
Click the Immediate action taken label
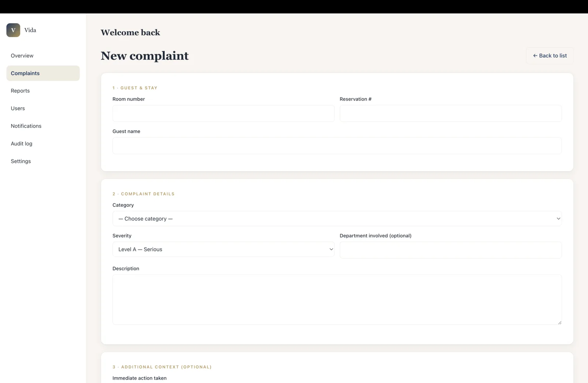click(x=139, y=378)
